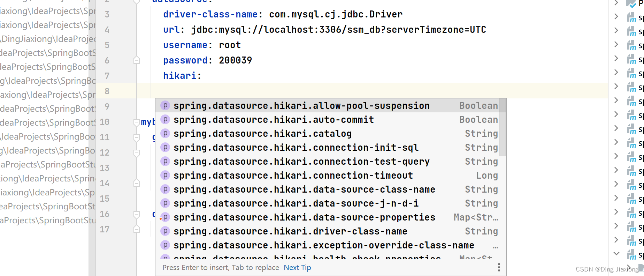Collapse the expanded Maven node with down chevron
644x276 pixels.
click(x=616, y=254)
